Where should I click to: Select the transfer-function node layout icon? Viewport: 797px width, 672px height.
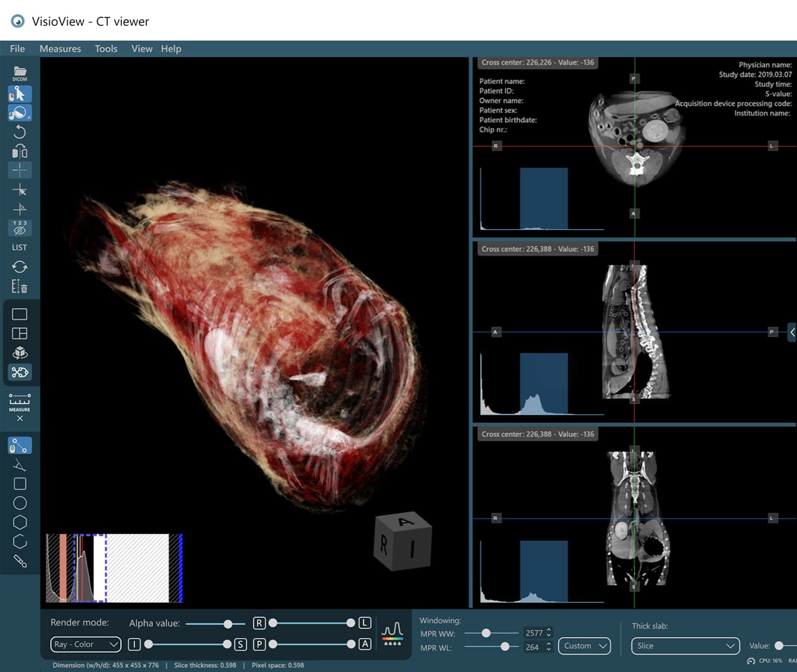20,372
